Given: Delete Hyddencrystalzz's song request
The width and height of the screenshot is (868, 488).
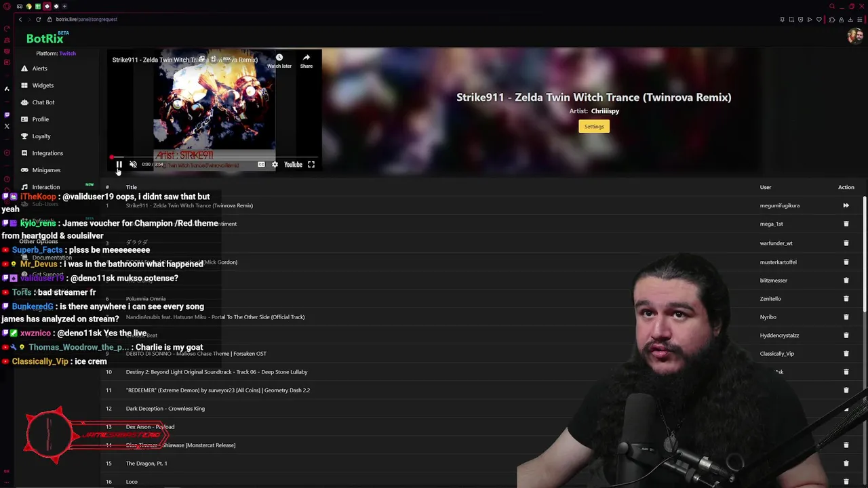Looking at the screenshot, I should 846,335.
